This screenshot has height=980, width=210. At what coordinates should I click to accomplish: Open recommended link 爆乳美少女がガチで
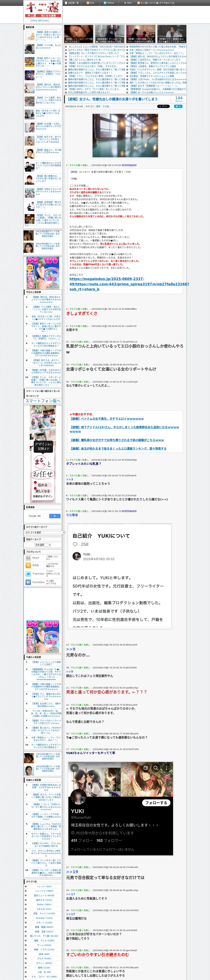tap(117, 440)
